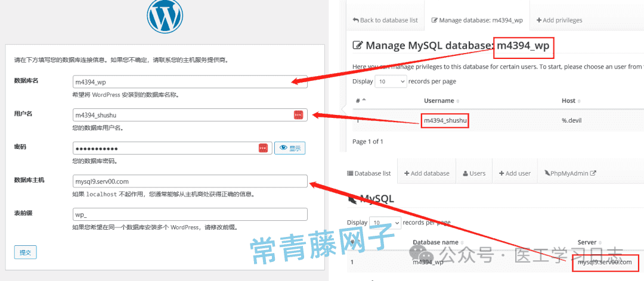Open the Add database tab

coord(427,173)
